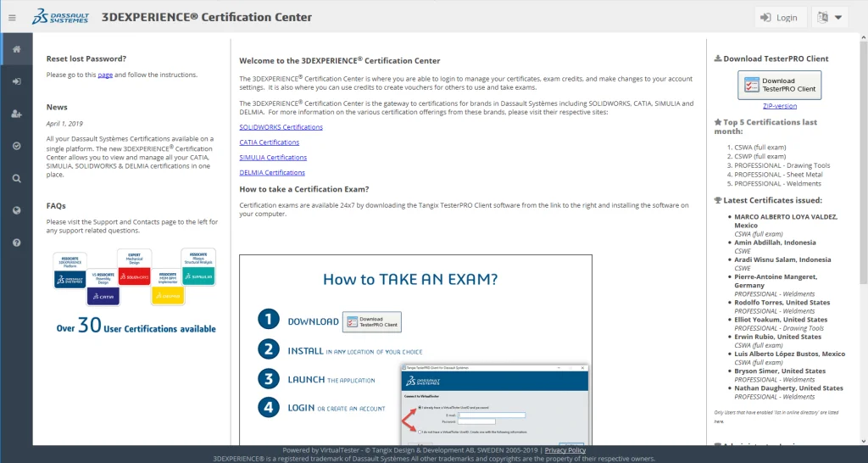This screenshot has width=868, height=463.
Task: Click 'CSWA (full exam)' in top certifications
Action: pyautogui.click(x=760, y=148)
